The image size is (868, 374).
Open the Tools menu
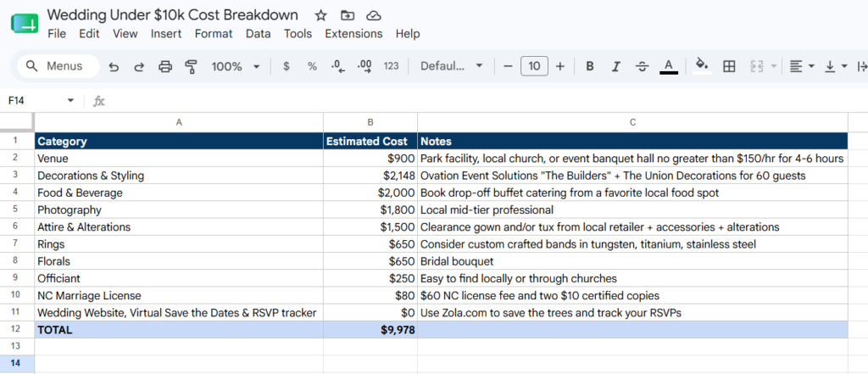pyautogui.click(x=298, y=34)
